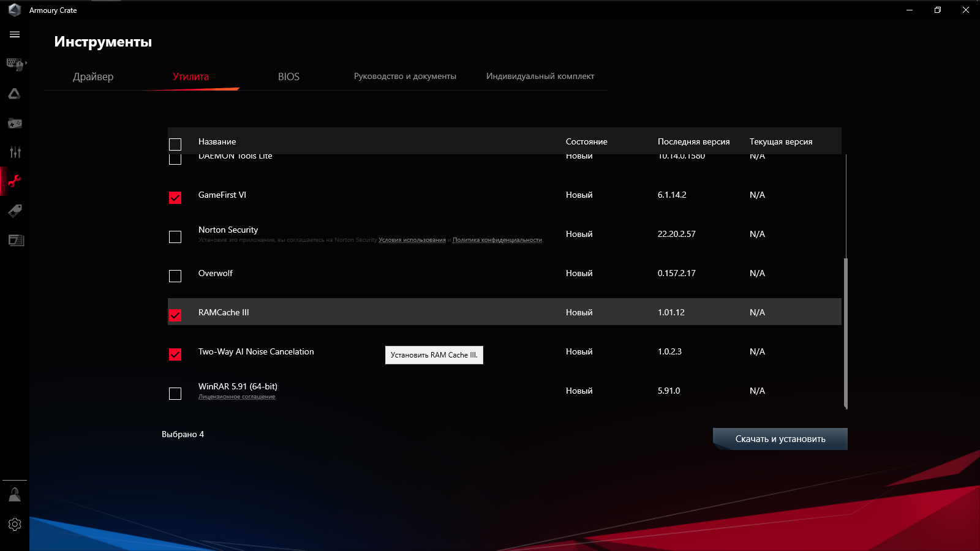980x551 pixels.
Task: Click the Инструменты page heading
Action: (103, 42)
